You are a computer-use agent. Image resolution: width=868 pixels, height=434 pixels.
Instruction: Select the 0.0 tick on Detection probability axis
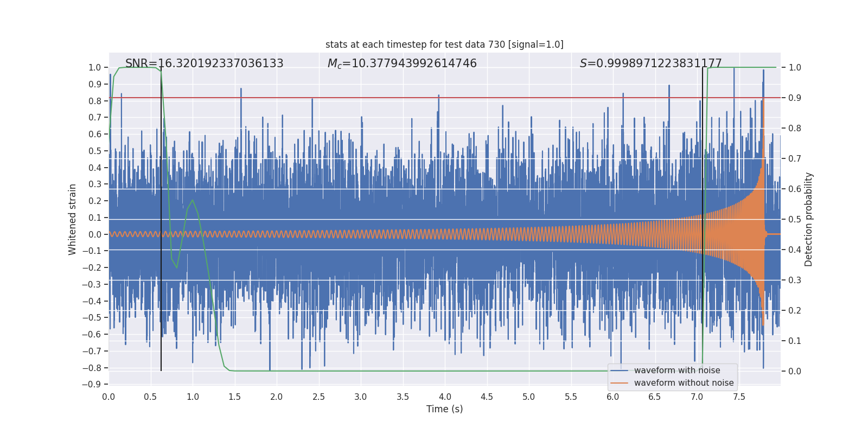tap(795, 372)
